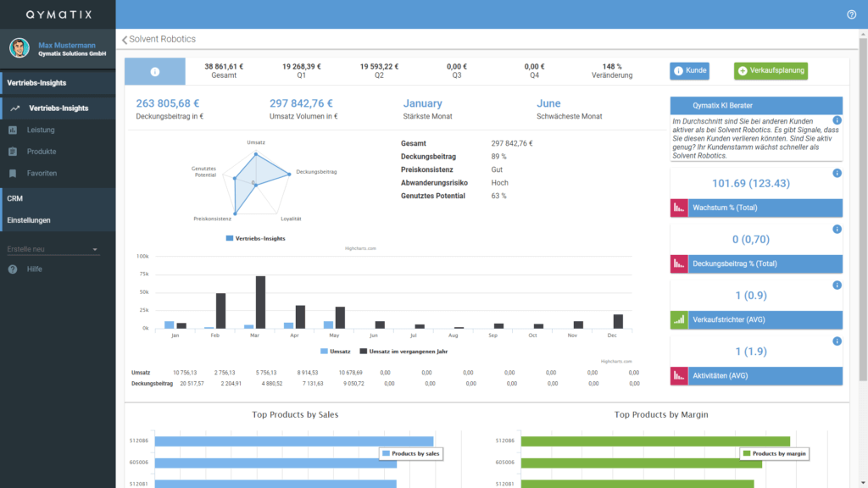The width and height of the screenshot is (868, 488).
Task: Toggle Vertriebs-Insights radar chart legend
Action: click(256, 238)
